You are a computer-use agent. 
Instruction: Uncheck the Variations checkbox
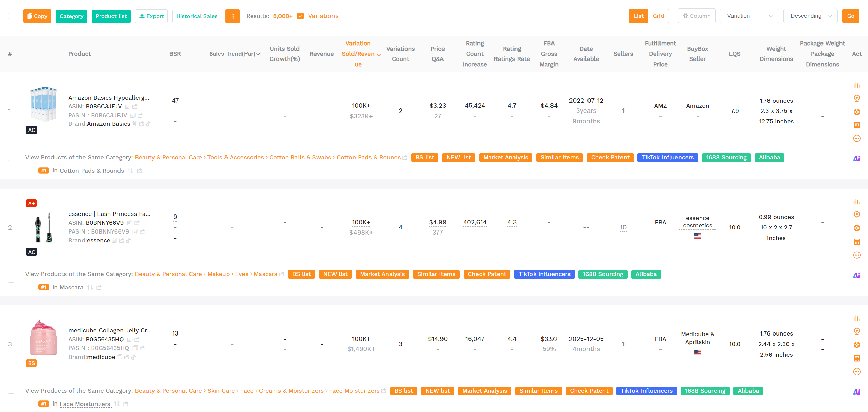[x=300, y=16]
